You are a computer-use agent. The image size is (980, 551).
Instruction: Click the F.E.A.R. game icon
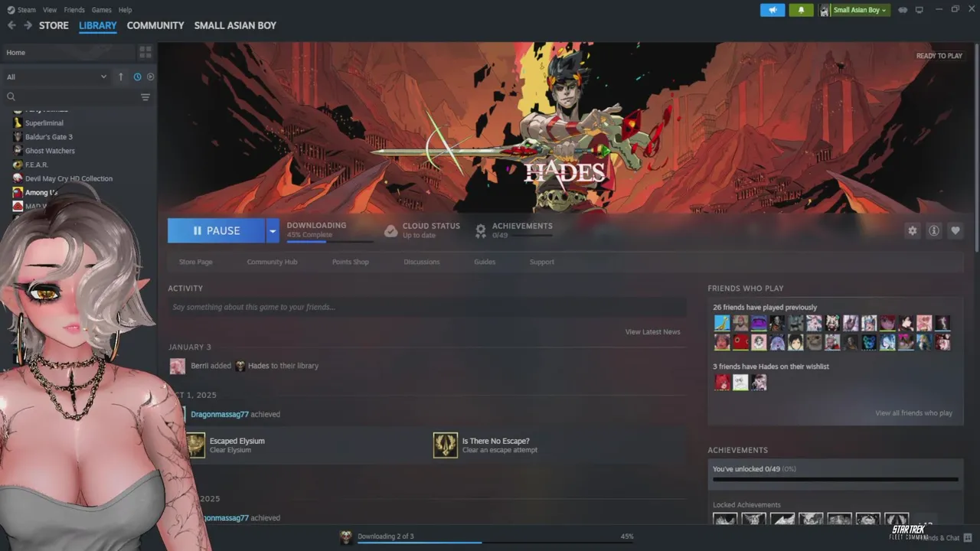click(x=18, y=165)
